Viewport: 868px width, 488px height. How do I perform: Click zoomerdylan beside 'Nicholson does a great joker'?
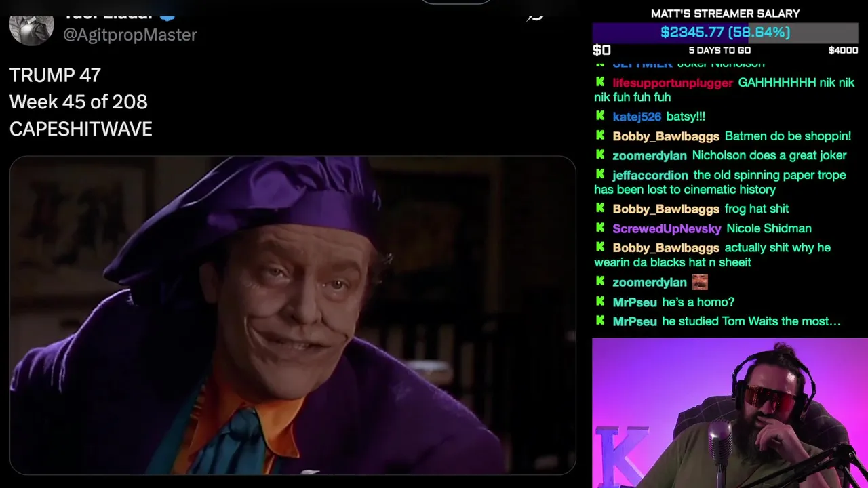[x=650, y=156]
